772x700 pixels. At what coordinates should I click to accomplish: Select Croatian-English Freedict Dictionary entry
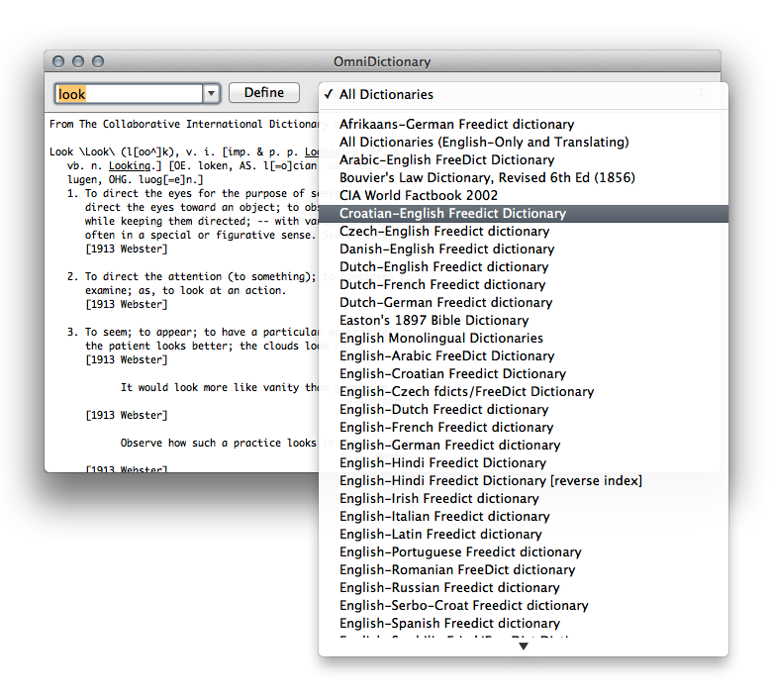452,214
